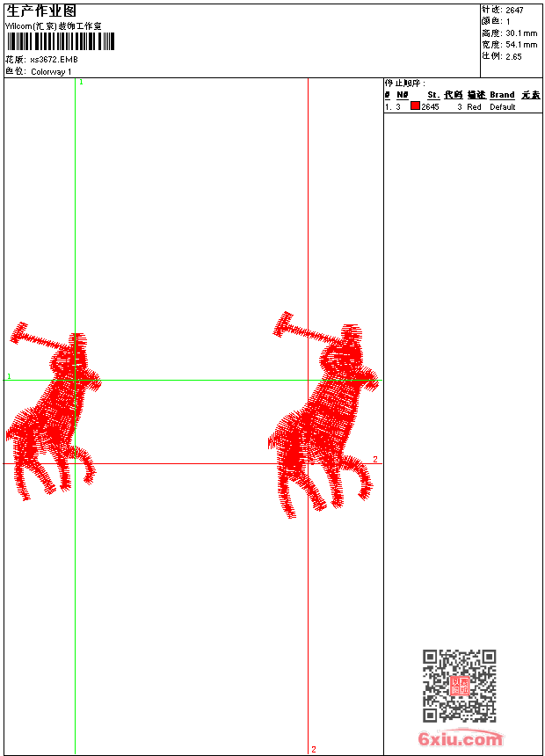545x756 pixels.
Task: Click green marker 1 at left of horizontal line
Action: [x=9, y=376]
